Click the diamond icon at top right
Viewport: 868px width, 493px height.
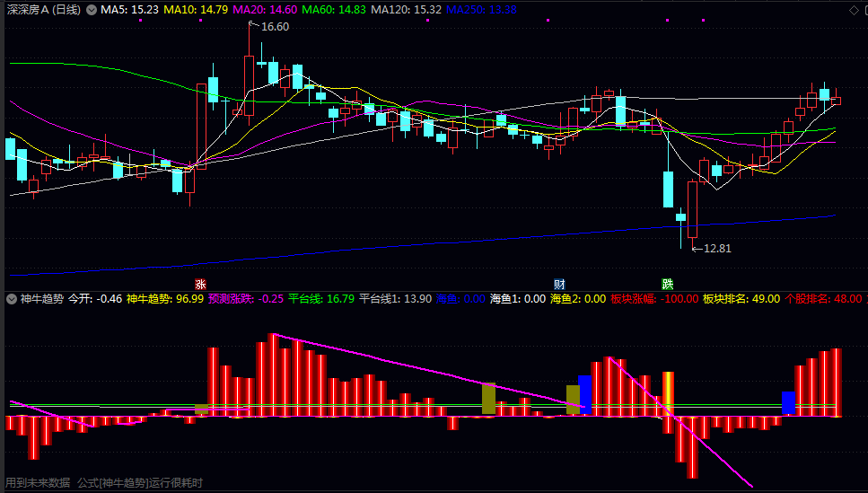(854, 10)
